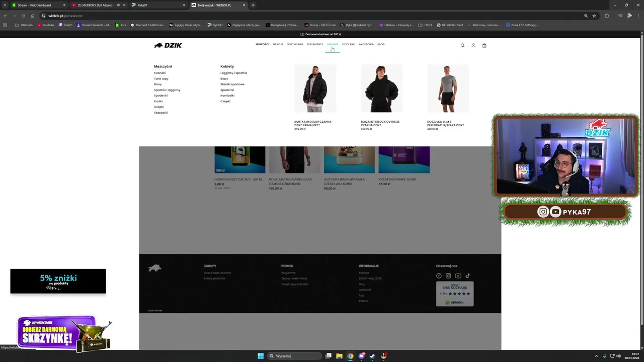Switch to the Pyka97 browser tab

click(x=158, y=5)
